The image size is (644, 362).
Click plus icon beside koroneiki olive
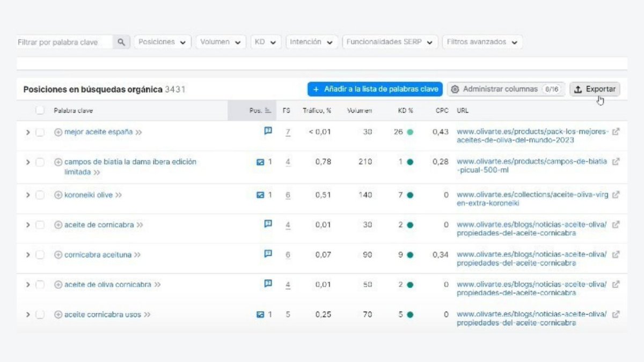point(58,195)
